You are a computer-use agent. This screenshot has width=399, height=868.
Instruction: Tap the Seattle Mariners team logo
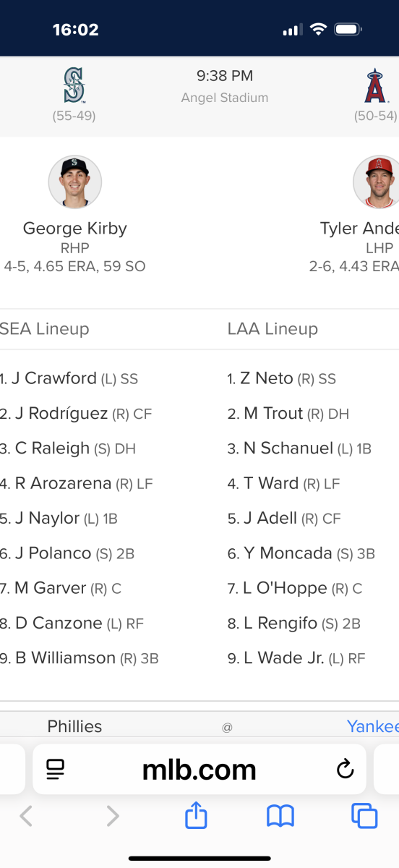tap(74, 85)
